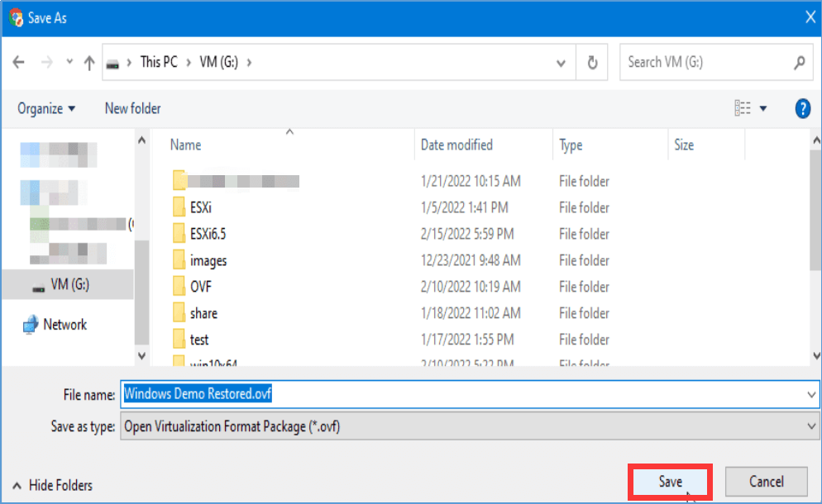822x504 pixels.
Task: Sort files by the Type column
Action: [x=571, y=145]
